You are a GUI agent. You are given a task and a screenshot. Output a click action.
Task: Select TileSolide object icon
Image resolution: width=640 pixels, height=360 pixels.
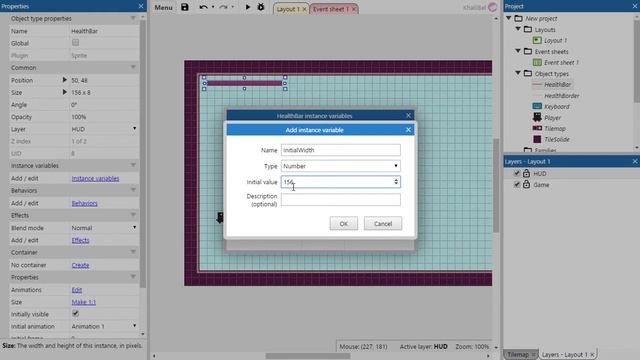537,139
